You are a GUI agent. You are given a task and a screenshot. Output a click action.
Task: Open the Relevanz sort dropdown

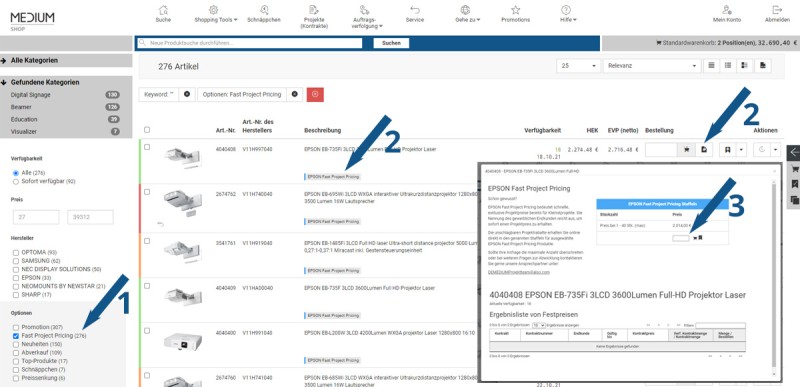click(652, 66)
